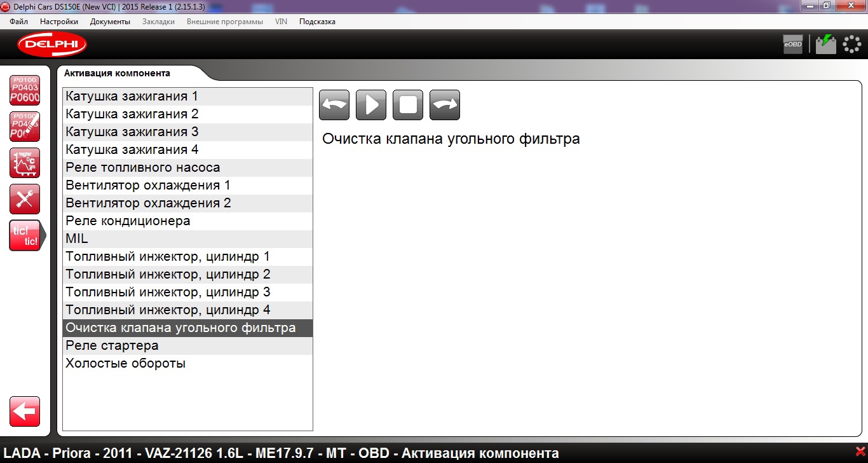Go to previous component using left arrow
868x463 pixels.
(334, 105)
